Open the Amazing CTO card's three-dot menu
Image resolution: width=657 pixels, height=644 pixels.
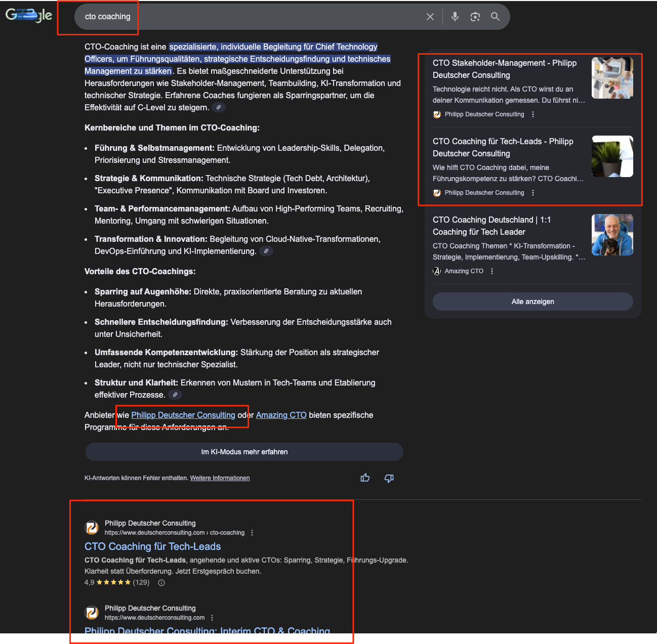[x=491, y=271]
